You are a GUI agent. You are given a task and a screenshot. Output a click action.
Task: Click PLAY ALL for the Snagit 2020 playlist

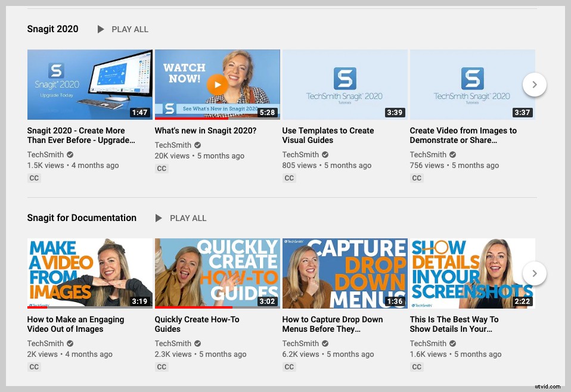130,29
